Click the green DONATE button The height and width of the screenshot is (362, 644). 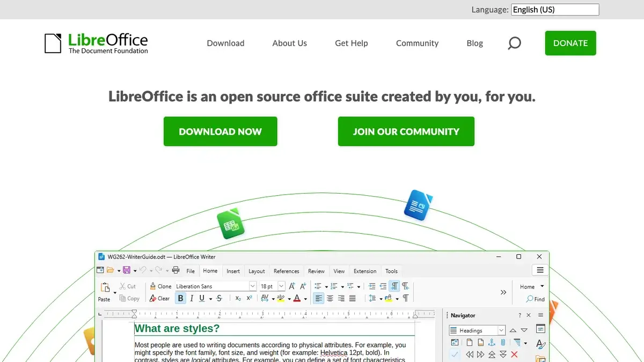click(570, 43)
